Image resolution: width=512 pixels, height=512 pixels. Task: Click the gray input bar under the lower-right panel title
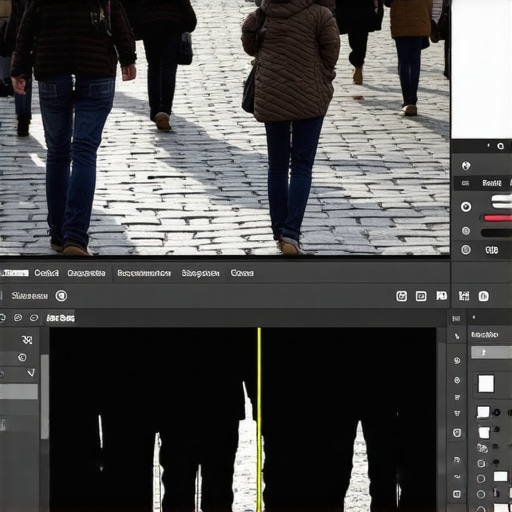(491, 352)
